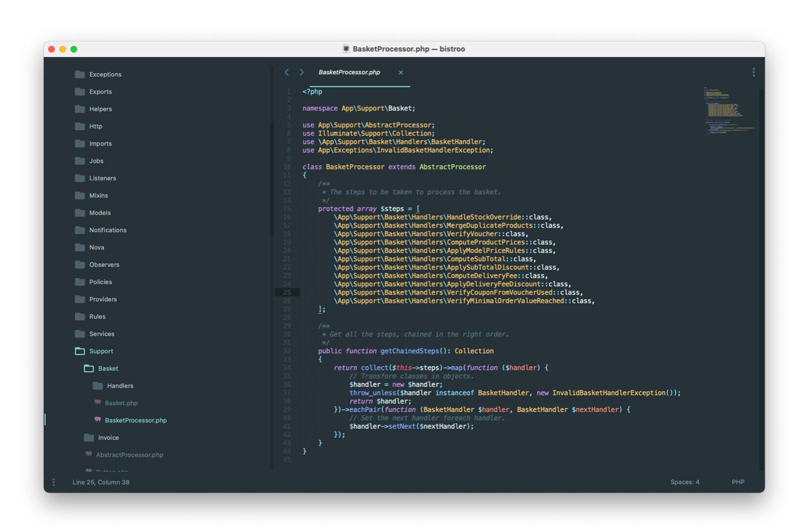Click the Rules folder icon

[80, 316]
